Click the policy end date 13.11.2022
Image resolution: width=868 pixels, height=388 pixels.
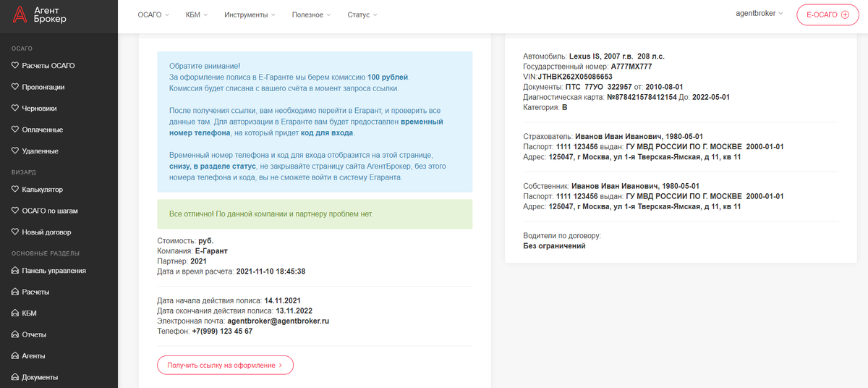pos(294,311)
